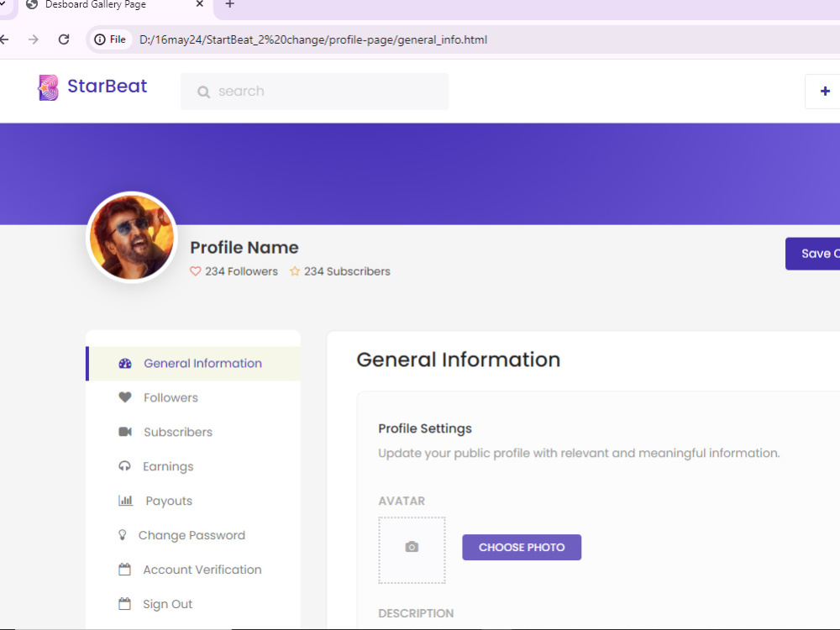Click the dashboard gauge icon for General Information

tap(125, 363)
